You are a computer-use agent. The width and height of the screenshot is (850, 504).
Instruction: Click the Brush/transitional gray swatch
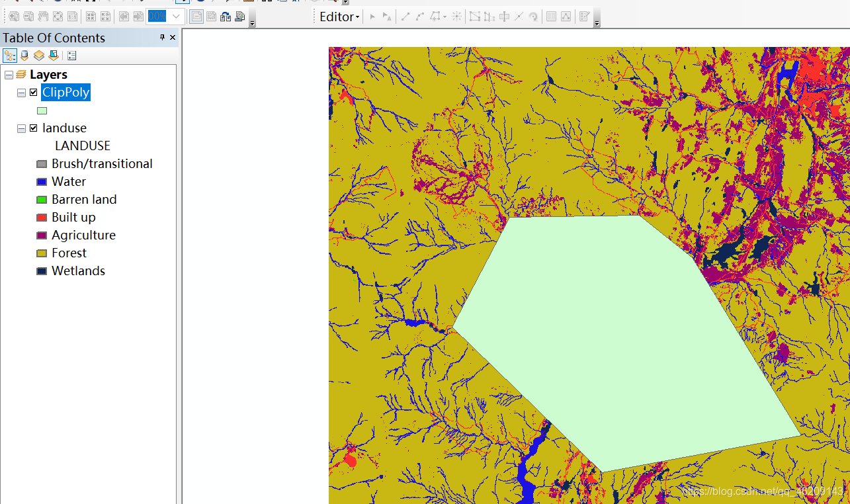tap(42, 164)
